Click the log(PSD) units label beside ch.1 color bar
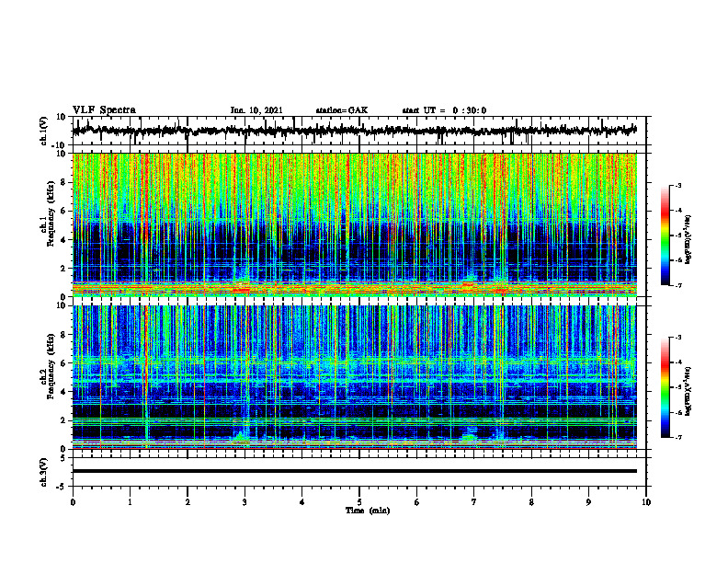 click(688, 239)
